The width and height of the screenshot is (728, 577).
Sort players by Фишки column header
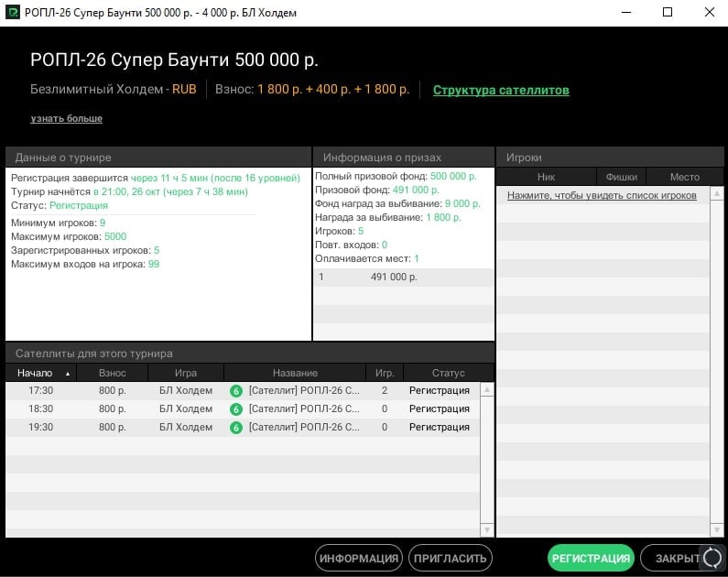(621, 177)
